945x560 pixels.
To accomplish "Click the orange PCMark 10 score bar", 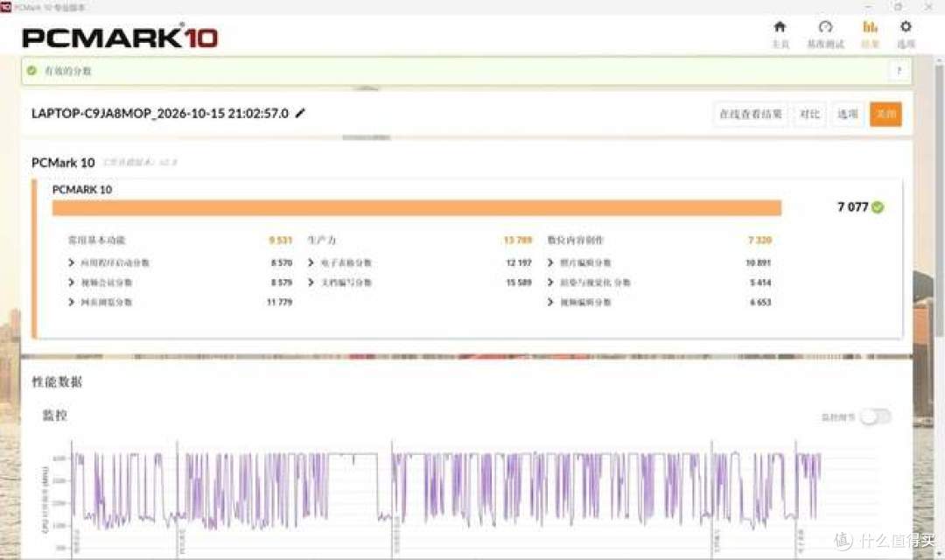I will pos(416,208).
